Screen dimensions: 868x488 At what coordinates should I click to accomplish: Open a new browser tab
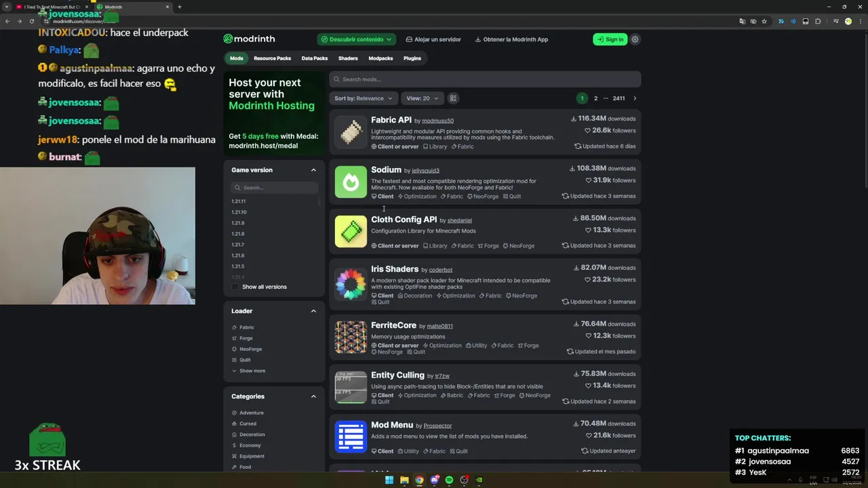[179, 7]
